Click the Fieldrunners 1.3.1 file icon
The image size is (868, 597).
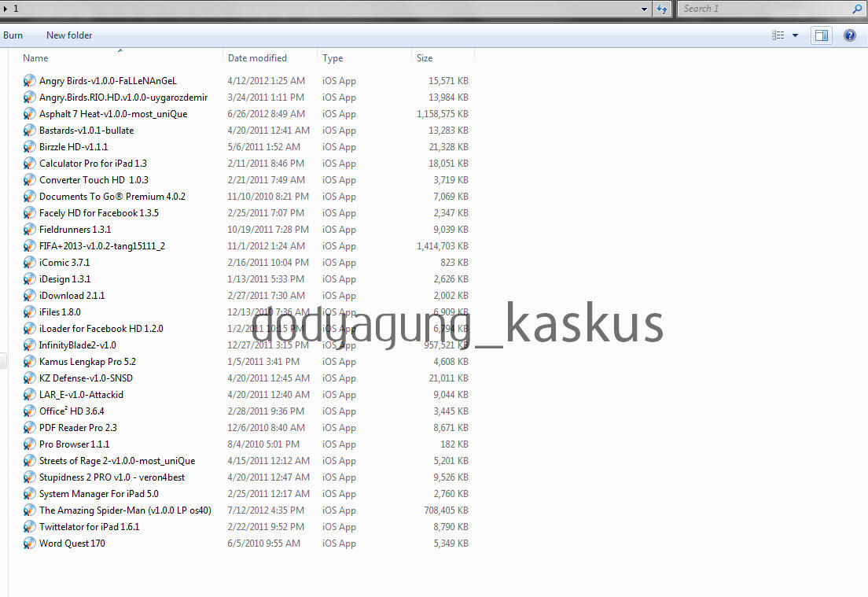tap(29, 230)
